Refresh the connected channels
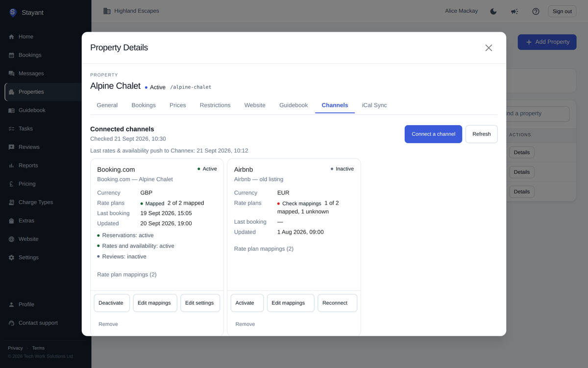This screenshot has height=368, width=588. (482, 134)
